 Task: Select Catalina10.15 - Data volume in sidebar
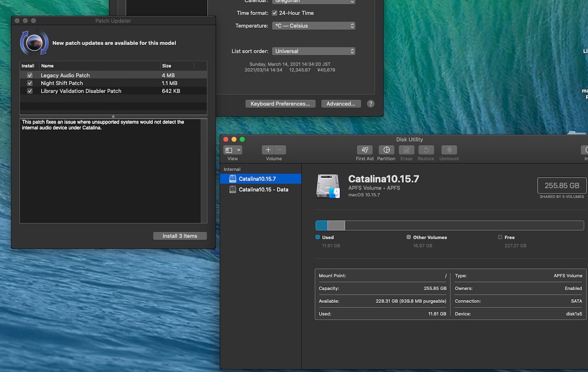click(261, 189)
